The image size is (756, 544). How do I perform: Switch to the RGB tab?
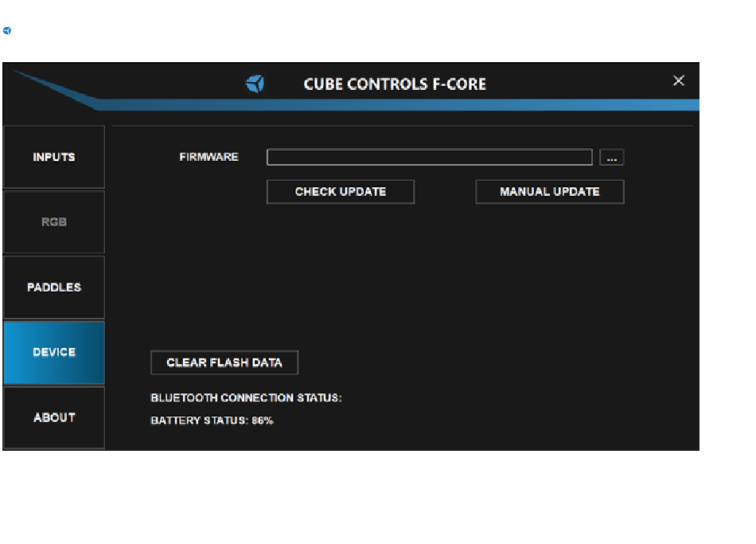54,222
